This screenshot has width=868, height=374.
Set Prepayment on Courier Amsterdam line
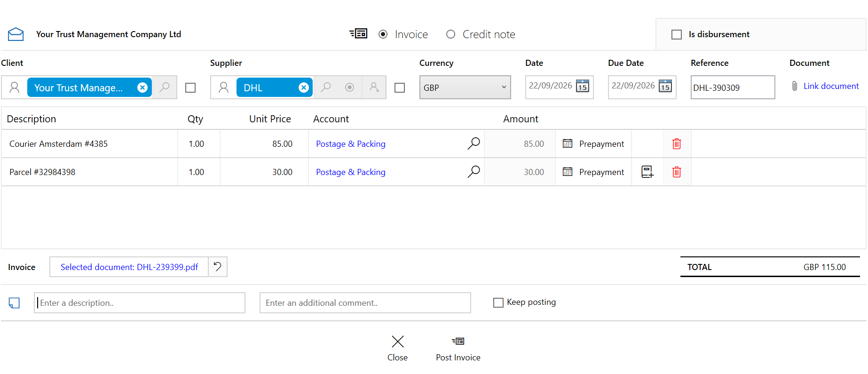click(593, 144)
